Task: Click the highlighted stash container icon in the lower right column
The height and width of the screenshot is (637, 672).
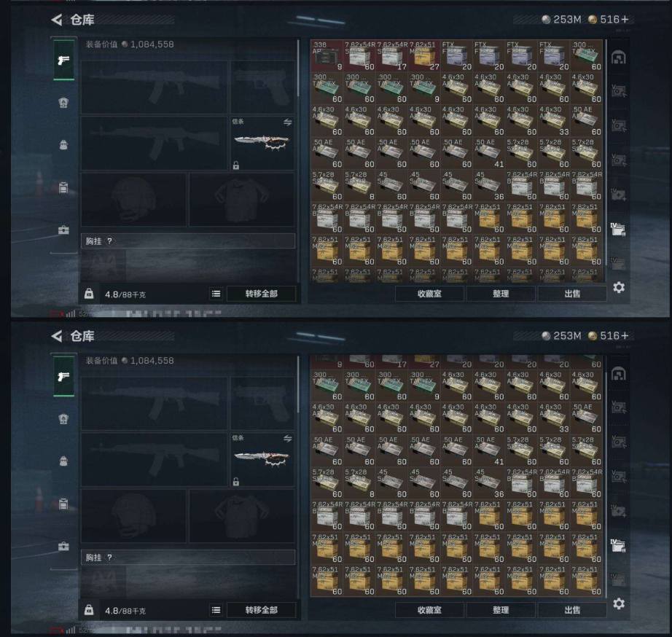Action: click(x=618, y=544)
